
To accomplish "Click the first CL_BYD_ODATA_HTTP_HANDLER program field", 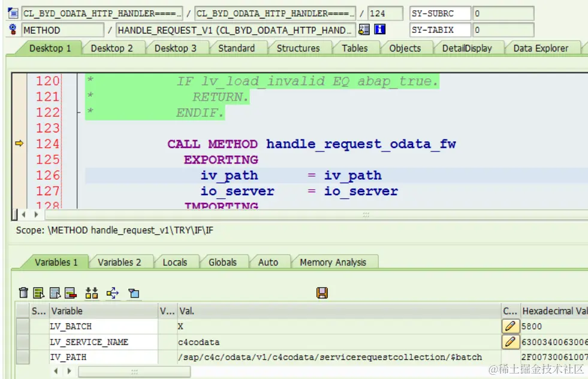I will tap(102, 14).
